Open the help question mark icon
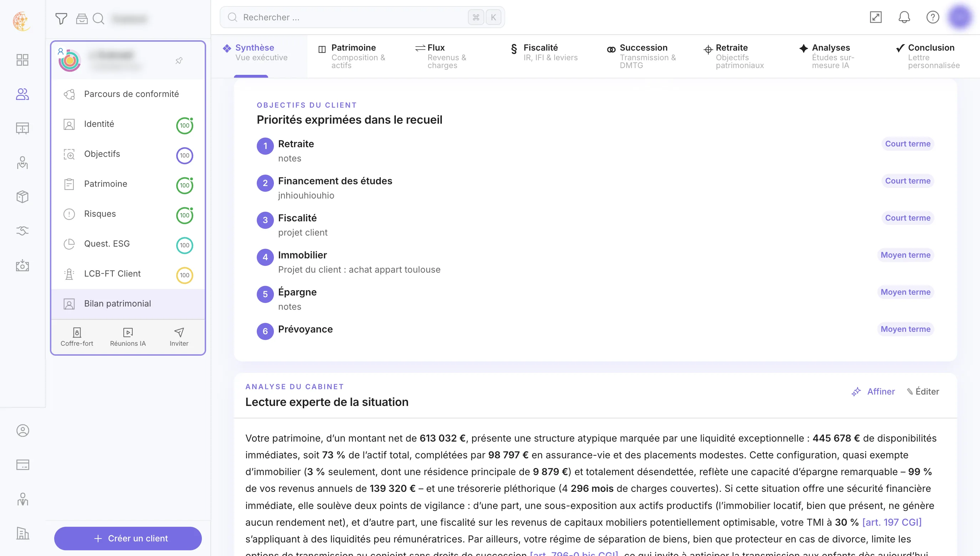Screen dimensions: 980x556 click(x=933, y=17)
